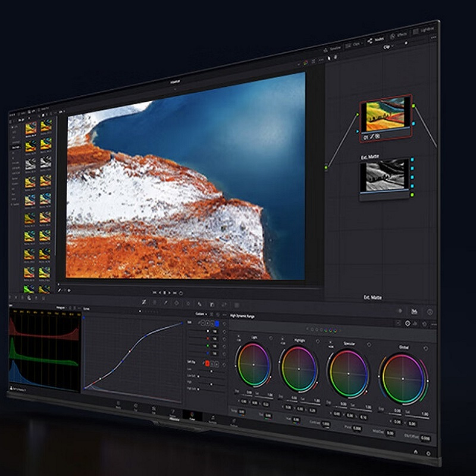Click the viewer pen tool icon bottom left

(x=59, y=290)
